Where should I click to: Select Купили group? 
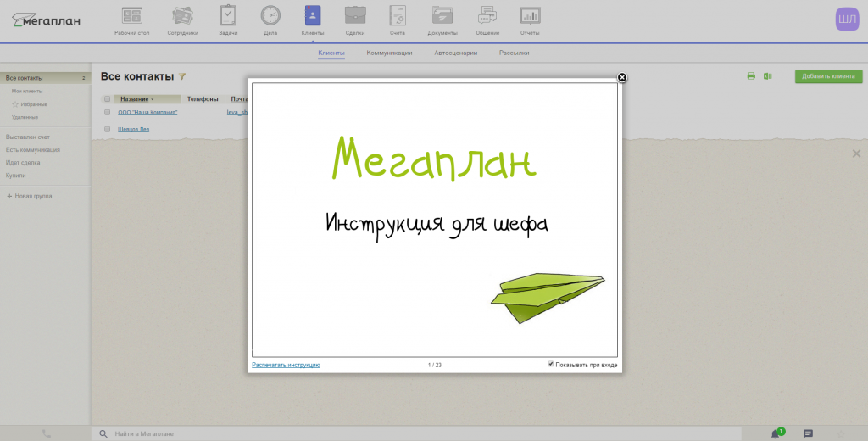click(x=15, y=175)
